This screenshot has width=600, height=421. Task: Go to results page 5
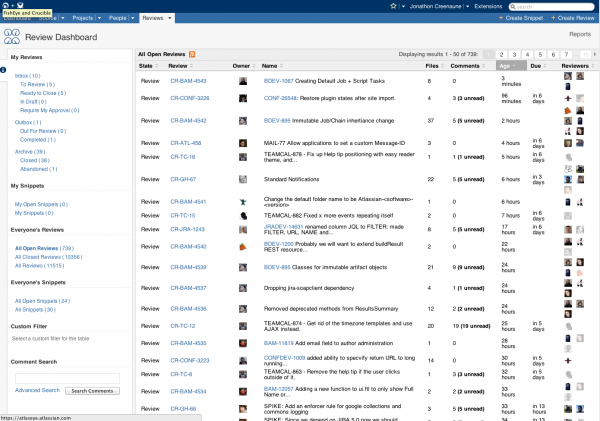[x=540, y=54]
